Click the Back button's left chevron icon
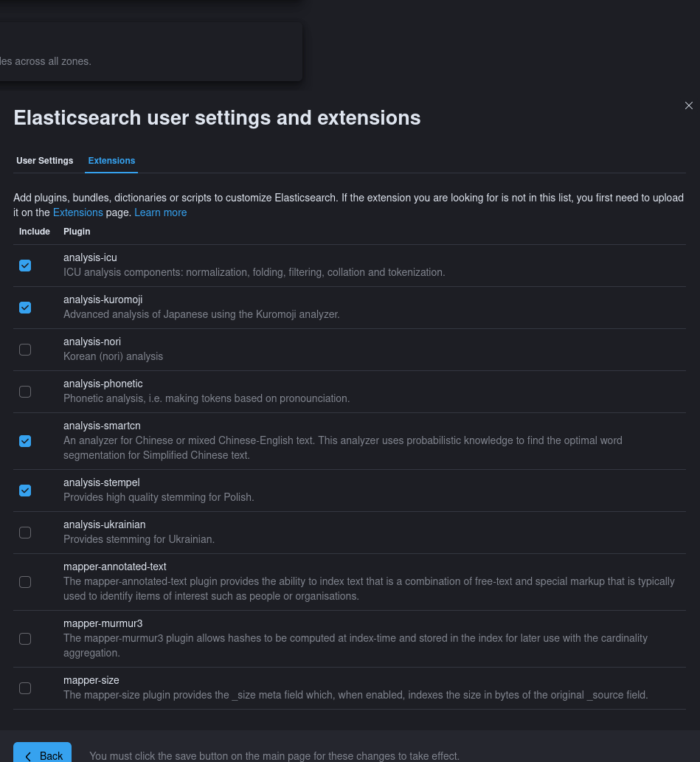Screen dimensions: 700x762 click(28, 756)
